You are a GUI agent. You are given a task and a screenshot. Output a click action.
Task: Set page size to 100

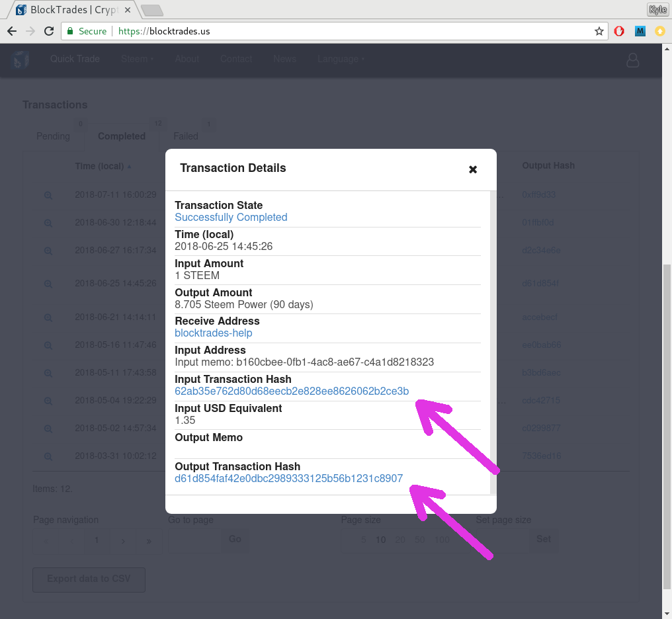point(442,540)
